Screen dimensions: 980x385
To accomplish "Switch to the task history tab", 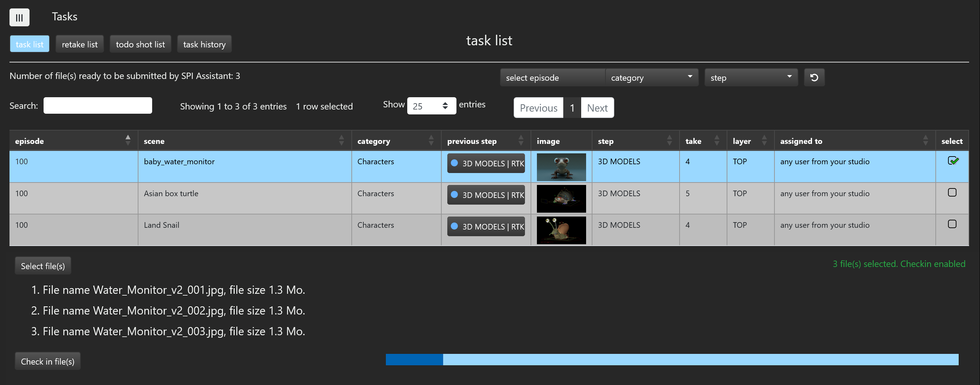I will click(x=204, y=44).
